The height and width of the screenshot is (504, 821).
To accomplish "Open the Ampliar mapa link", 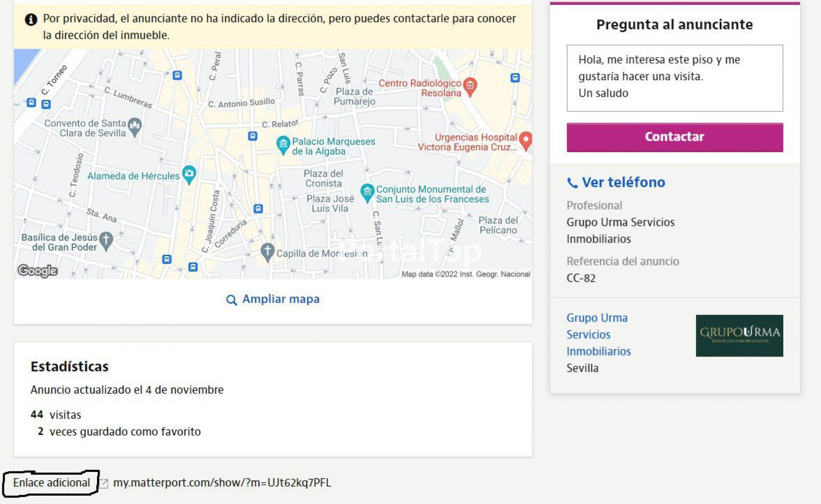I will point(273,299).
